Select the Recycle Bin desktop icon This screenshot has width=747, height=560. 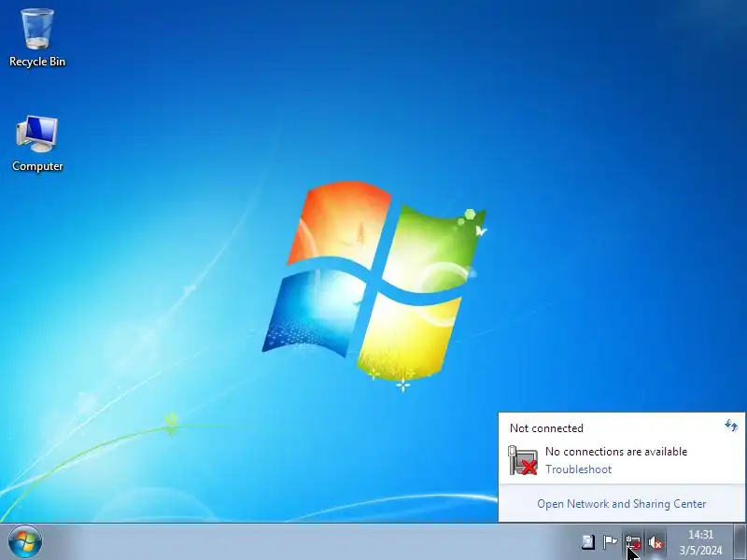[37, 30]
